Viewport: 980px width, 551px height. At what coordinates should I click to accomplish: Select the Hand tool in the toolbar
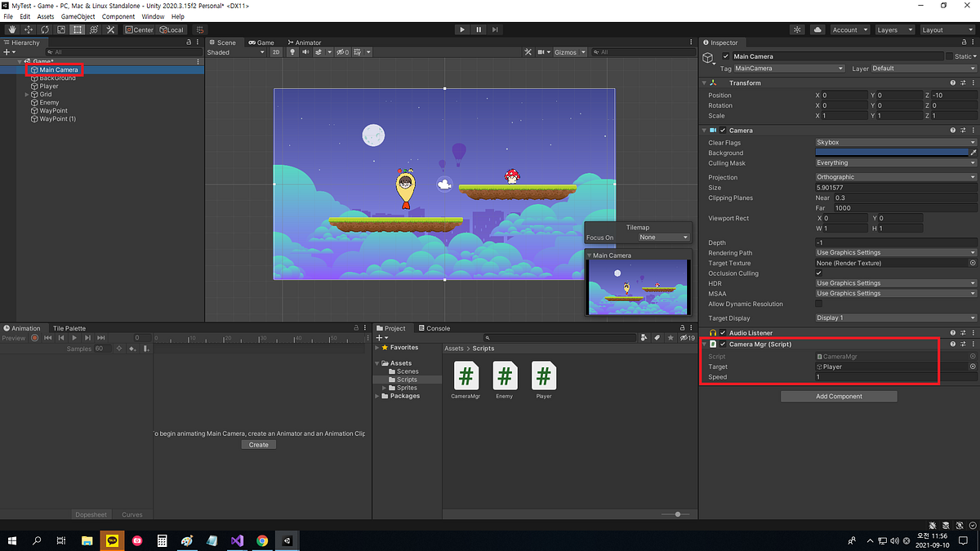(11, 29)
